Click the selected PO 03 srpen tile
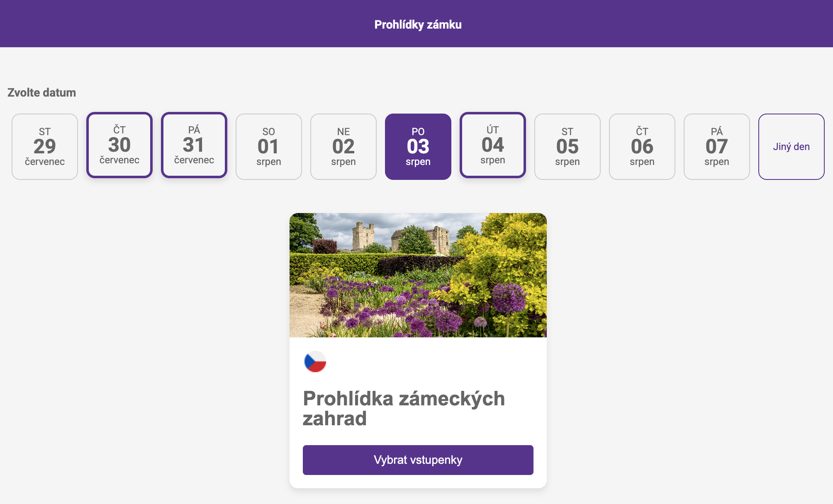The height and width of the screenshot is (504, 833). click(x=418, y=147)
